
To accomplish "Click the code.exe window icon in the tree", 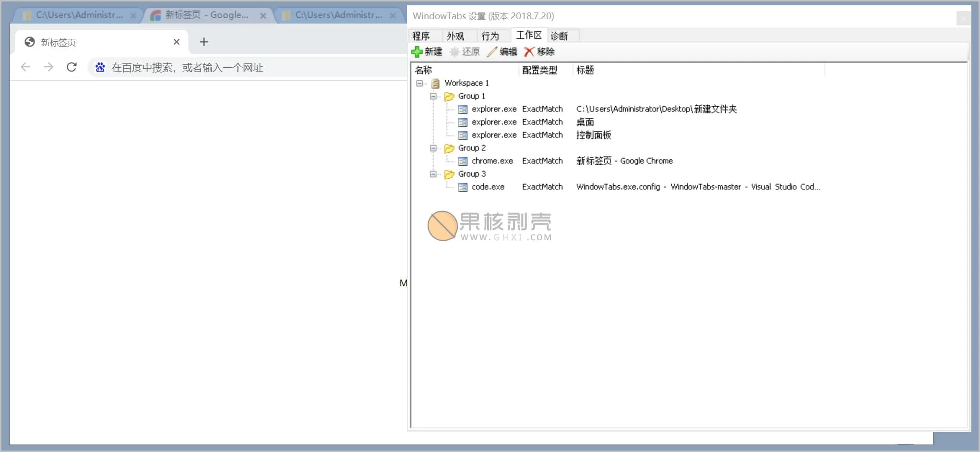I will point(462,187).
